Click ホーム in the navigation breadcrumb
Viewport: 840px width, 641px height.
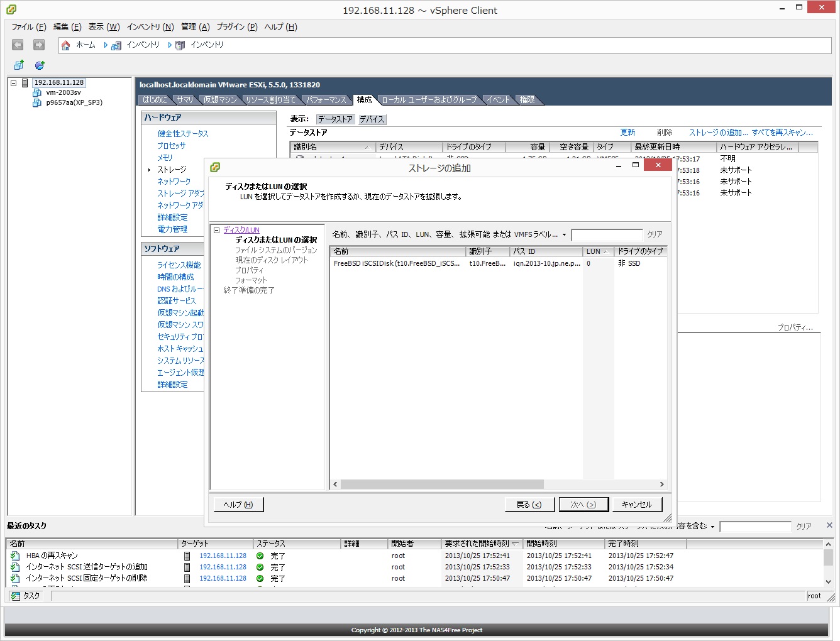(86, 45)
